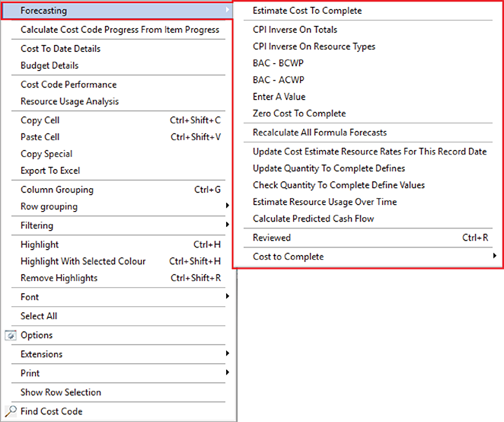The width and height of the screenshot is (504, 422).
Task: Toggle Show Row Selection
Action: pos(61,392)
